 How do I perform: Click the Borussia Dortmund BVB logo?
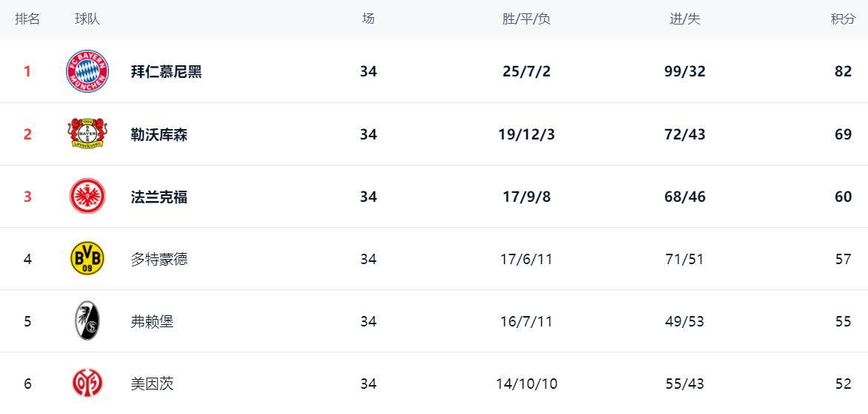coord(87,259)
